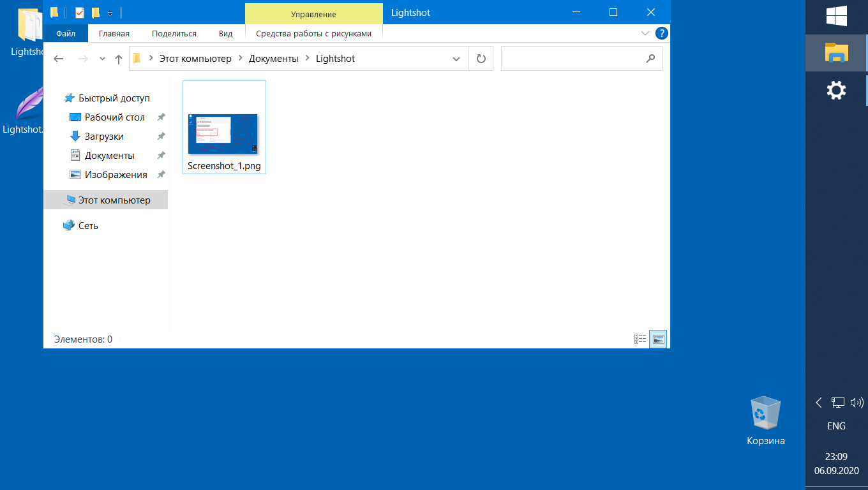The width and height of the screenshot is (868, 490).
Task: Click the New Folder icon in title bar
Action: 96,13
